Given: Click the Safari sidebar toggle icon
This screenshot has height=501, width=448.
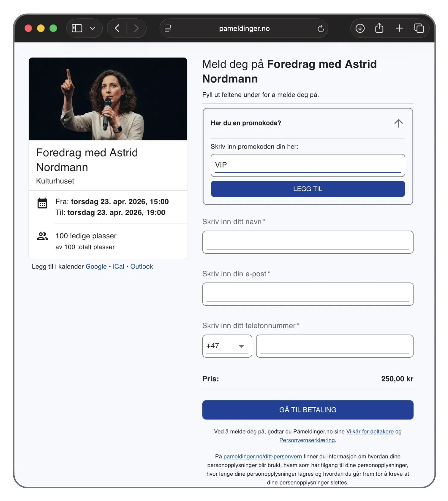Looking at the screenshot, I should (x=77, y=28).
